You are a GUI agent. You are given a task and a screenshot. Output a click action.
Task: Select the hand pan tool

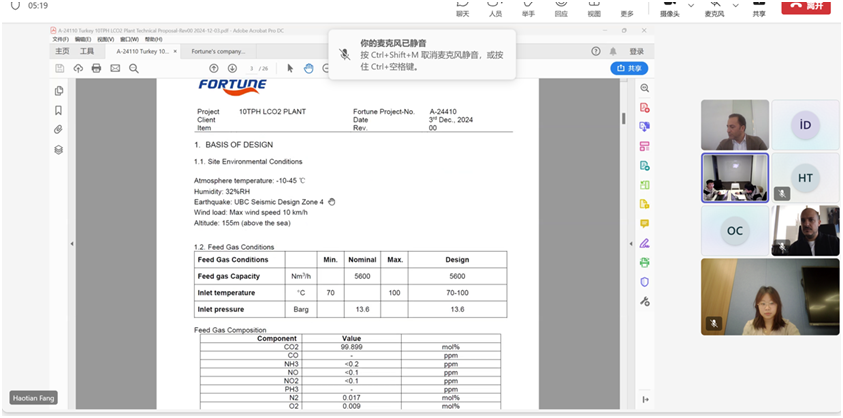pos(310,68)
